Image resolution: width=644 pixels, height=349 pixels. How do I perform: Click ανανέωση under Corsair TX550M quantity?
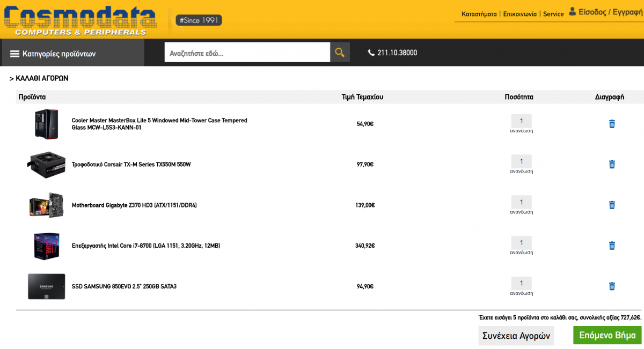click(x=521, y=172)
